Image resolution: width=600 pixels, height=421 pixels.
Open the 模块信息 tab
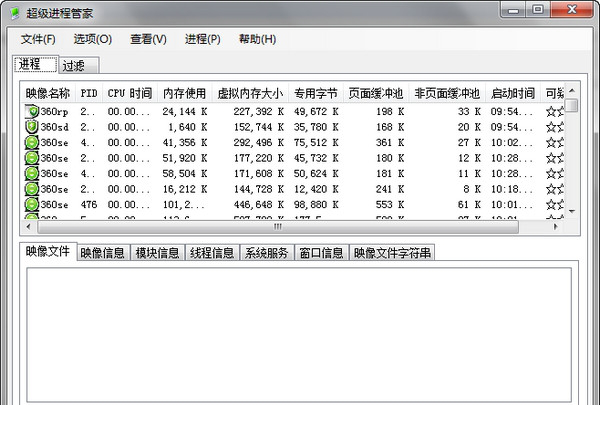[158, 253]
